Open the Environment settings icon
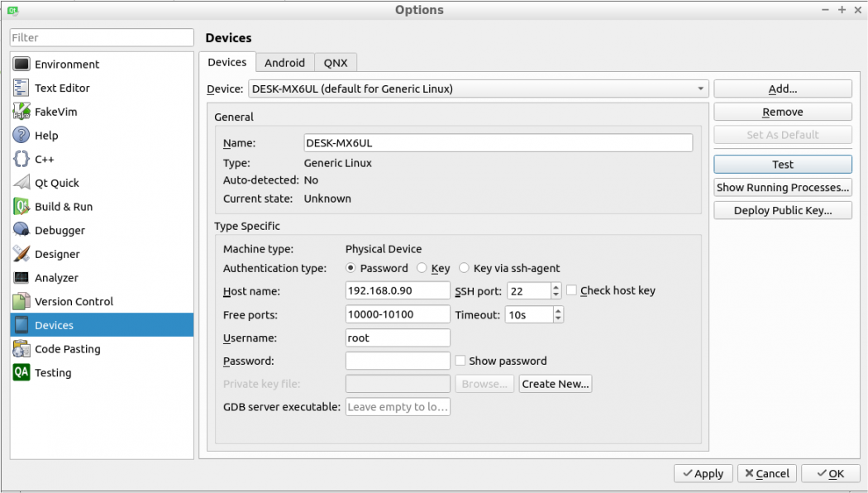This screenshot has width=868, height=493. click(21, 65)
